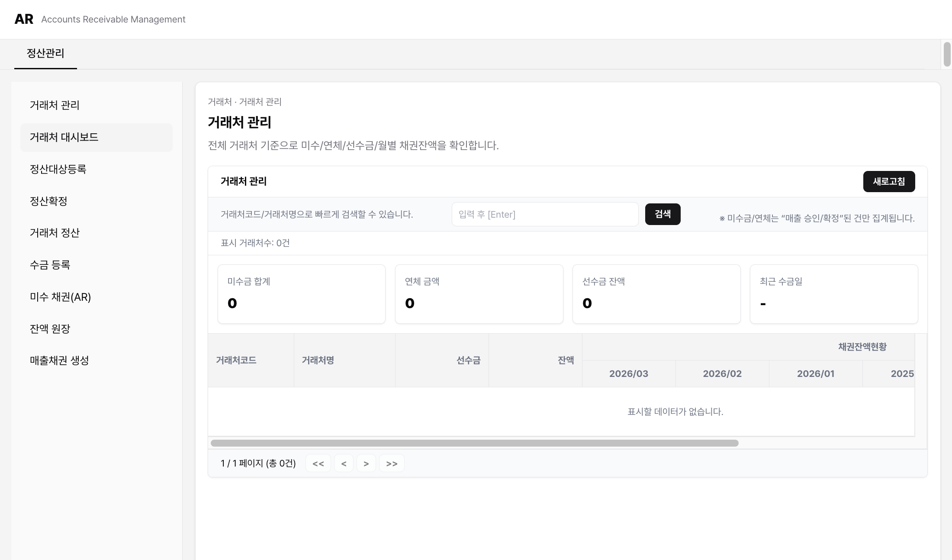This screenshot has width=952, height=560.
Task: Open the 거래처 관리 sidebar menu
Action: pyautogui.click(x=55, y=105)
